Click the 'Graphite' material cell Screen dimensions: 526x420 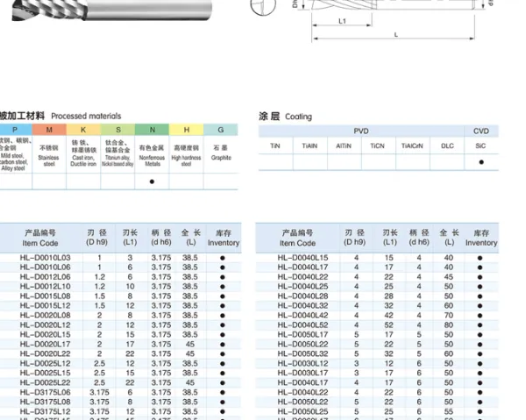221,154
